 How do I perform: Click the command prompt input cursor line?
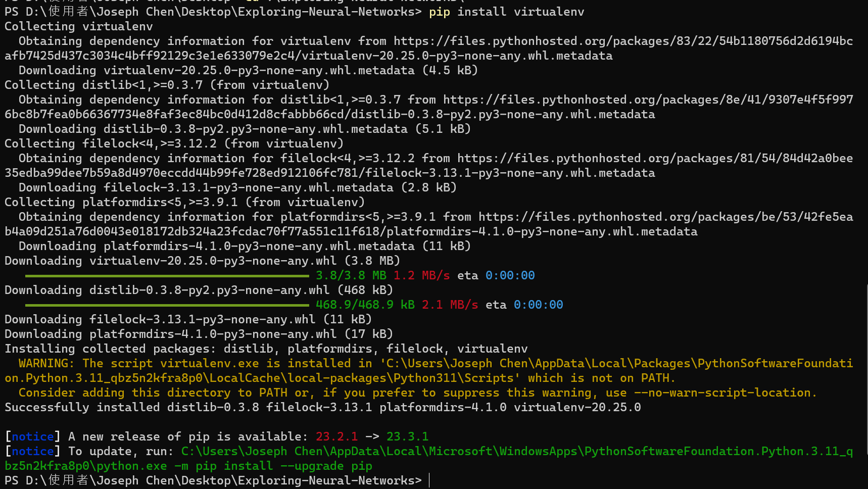[217, 480]
